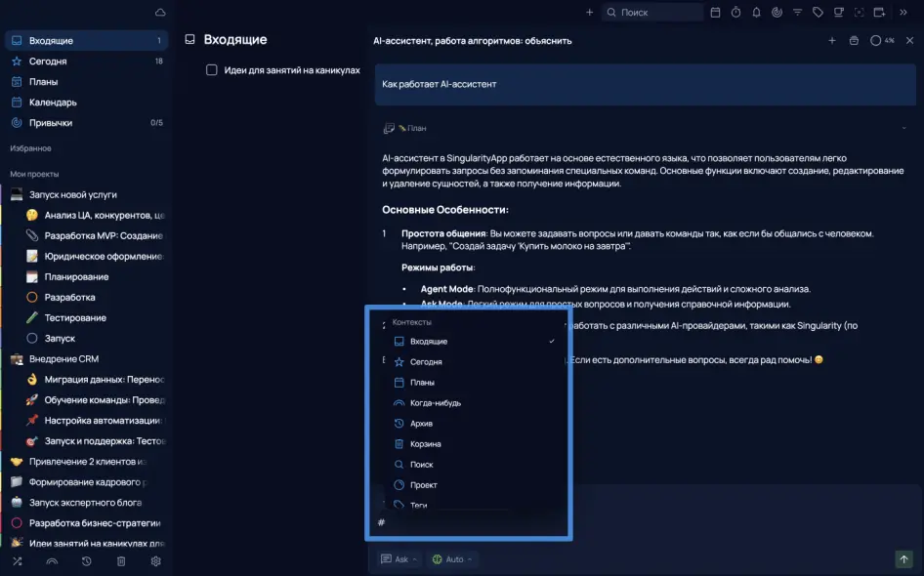
Task: Select 'Сегодня' in the contexts menu
Action: pos(426,362)
